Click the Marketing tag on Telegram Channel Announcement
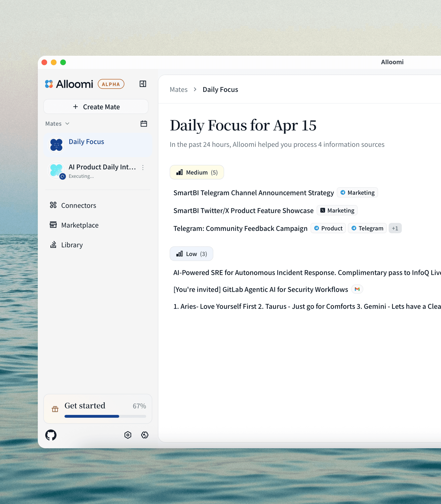Screen dimensions: 441x504 (x=357, y=193)
